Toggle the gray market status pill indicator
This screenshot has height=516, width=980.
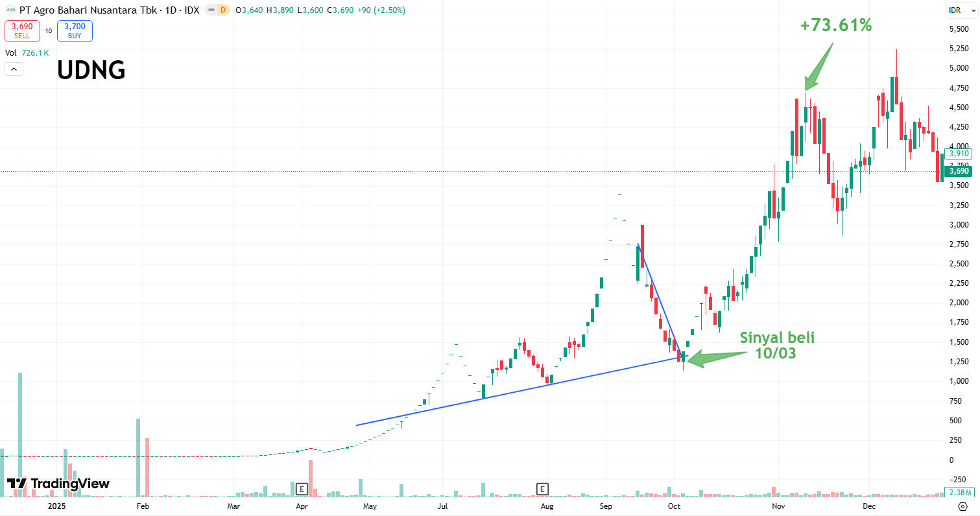click(211, 10)
